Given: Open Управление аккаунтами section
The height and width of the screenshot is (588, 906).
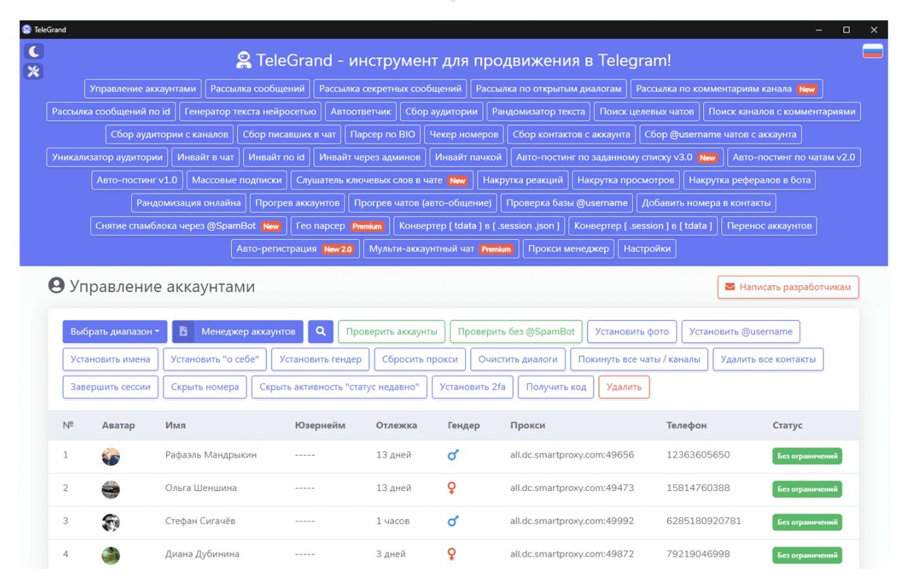Looking at the screenshot, I should (143, 89).
